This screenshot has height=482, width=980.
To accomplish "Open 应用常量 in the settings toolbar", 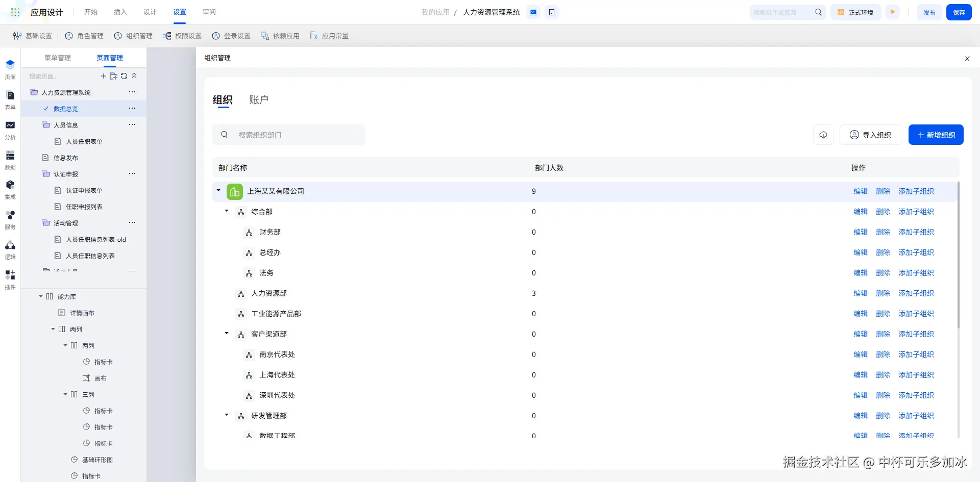I will (329, 36).
